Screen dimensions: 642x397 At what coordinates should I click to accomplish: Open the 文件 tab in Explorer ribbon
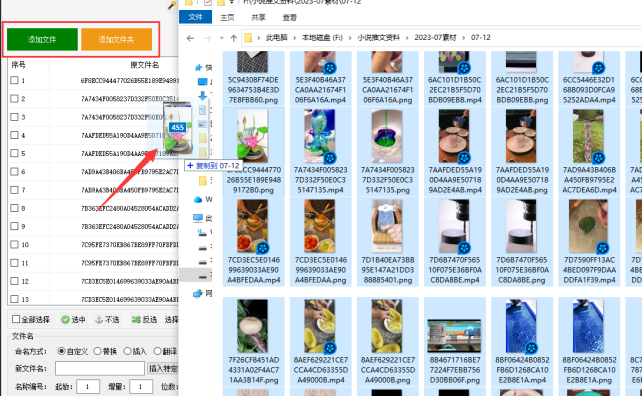pyautogui.click(x=195, y=17)
